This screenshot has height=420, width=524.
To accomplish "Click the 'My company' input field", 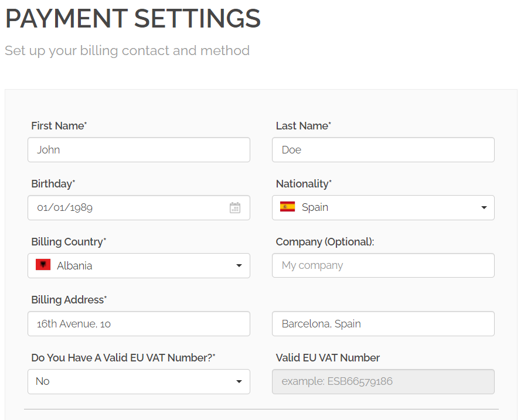I will (x=383, y=265).
